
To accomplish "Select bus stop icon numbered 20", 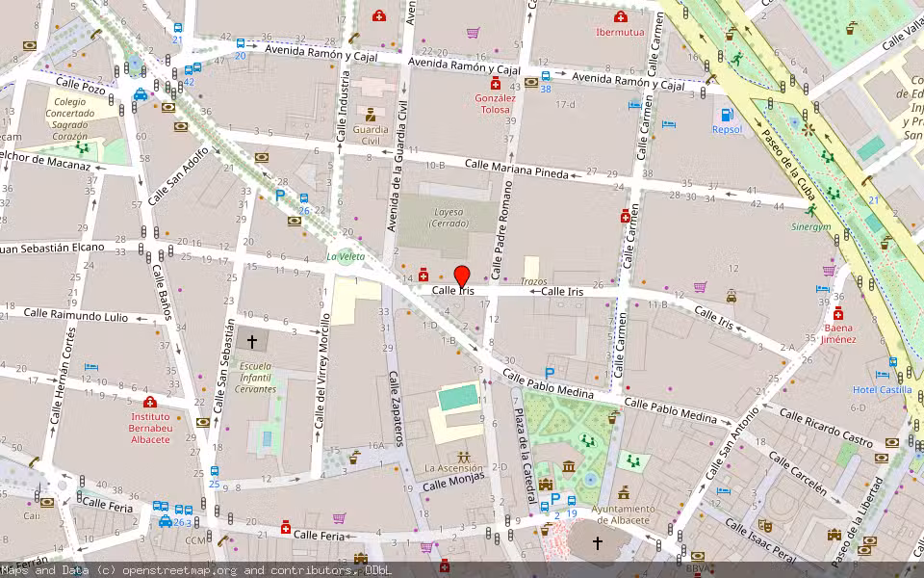I will [241, 43].
